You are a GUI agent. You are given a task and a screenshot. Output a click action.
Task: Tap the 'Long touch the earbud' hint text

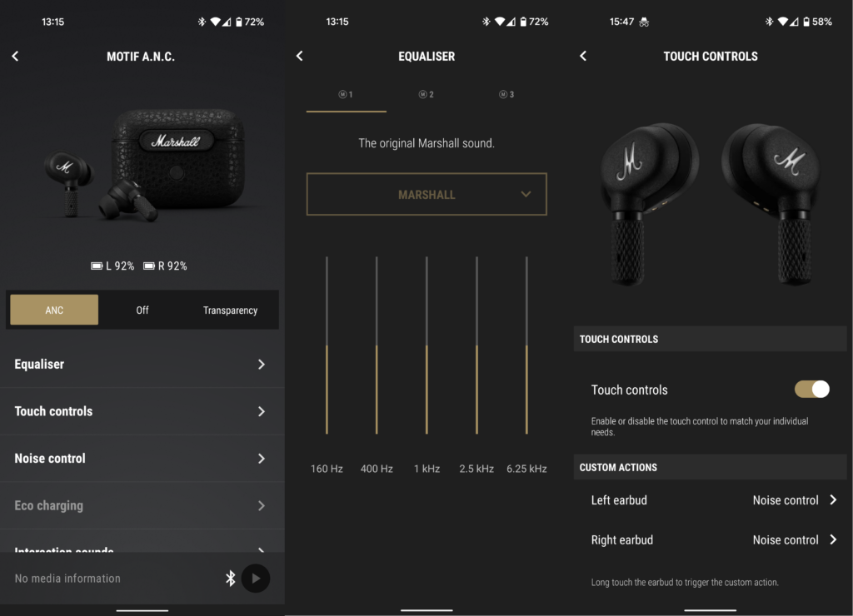point(685,583)
